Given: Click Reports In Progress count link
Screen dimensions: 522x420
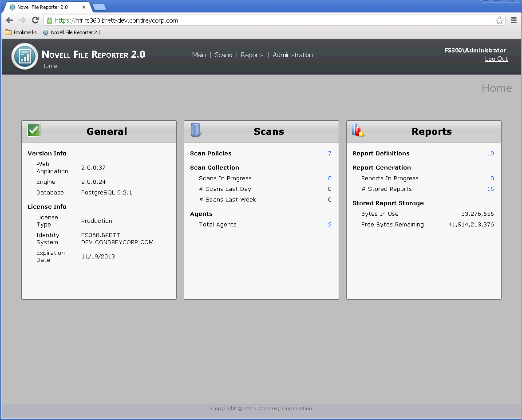Looking at the screenshot, I should (x=492, y=178).
